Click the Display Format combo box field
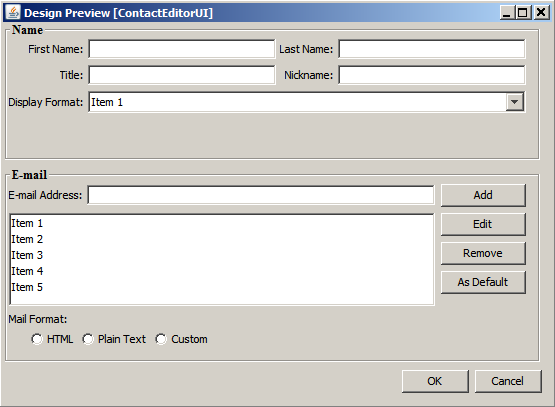The width and height of the screenshot is (555, 407). (307, 102)
